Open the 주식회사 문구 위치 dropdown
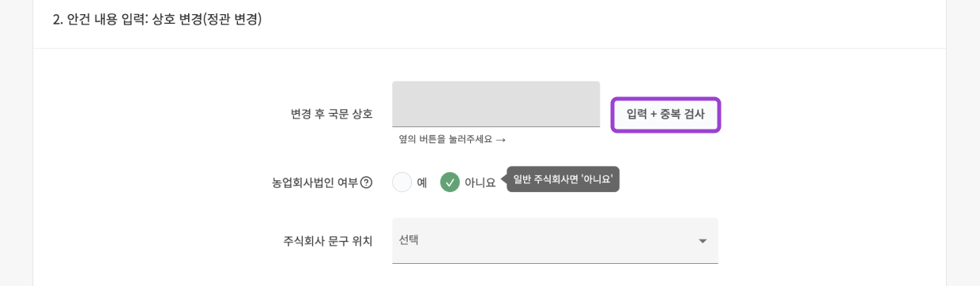The height and width of the screenshot is (286, 980). [555, 241]
